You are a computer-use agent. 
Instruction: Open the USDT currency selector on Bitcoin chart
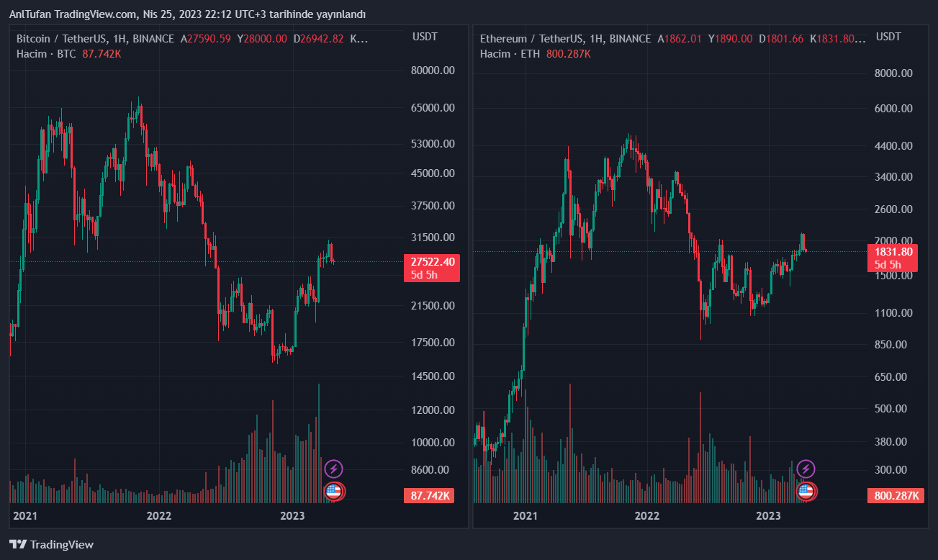pyautogui.click(x=425, y=37)
